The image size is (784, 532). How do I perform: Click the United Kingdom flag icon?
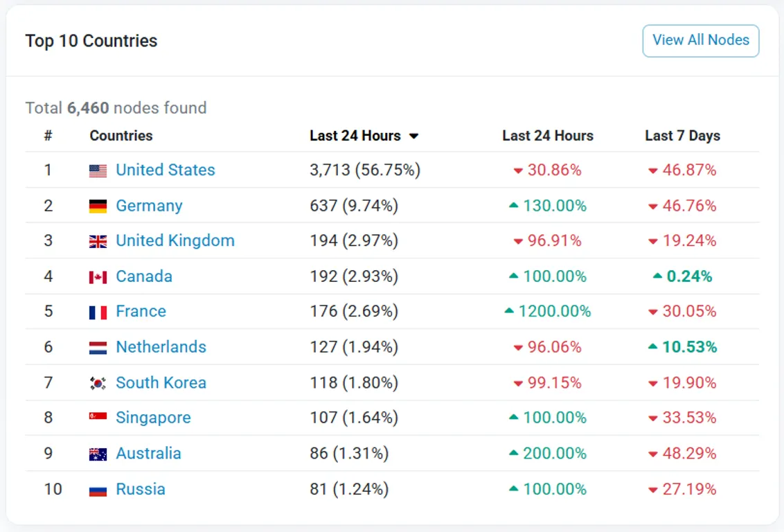pos(98,242)
